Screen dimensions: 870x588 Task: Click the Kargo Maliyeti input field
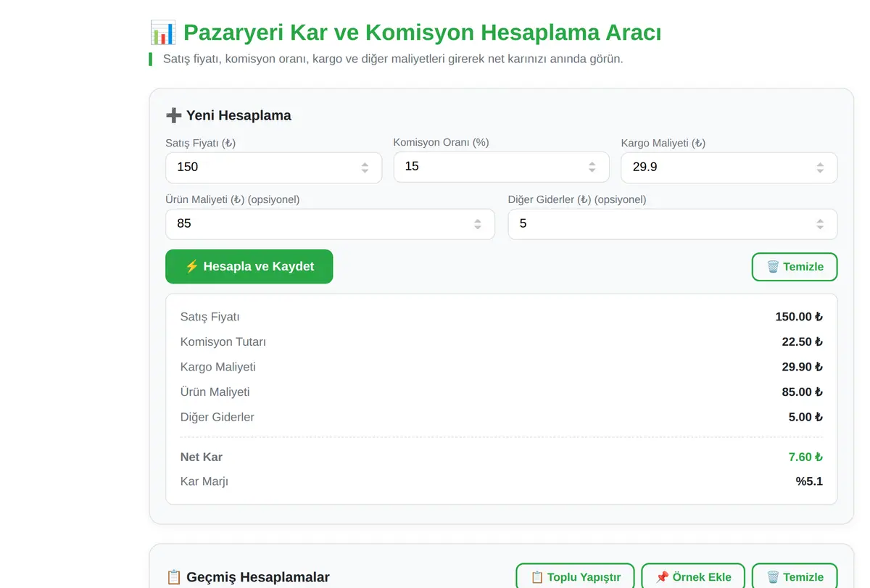click(729, 167)
